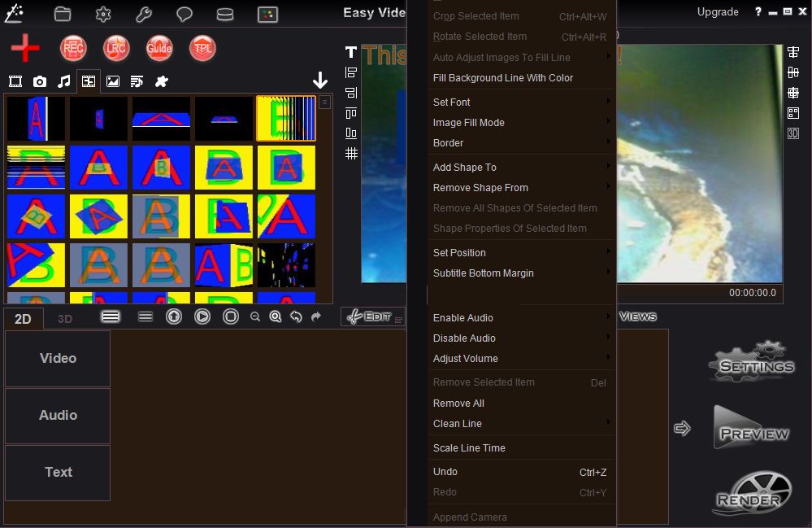Open the LRC lyrics tool
The height and width of the screenshot is (528, 812).
[x=116, y=48]
